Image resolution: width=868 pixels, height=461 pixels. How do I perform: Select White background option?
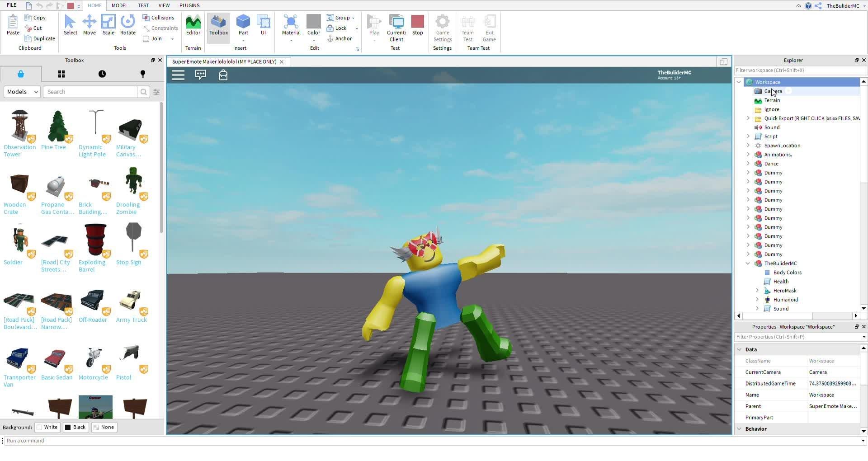click(47, 427)
